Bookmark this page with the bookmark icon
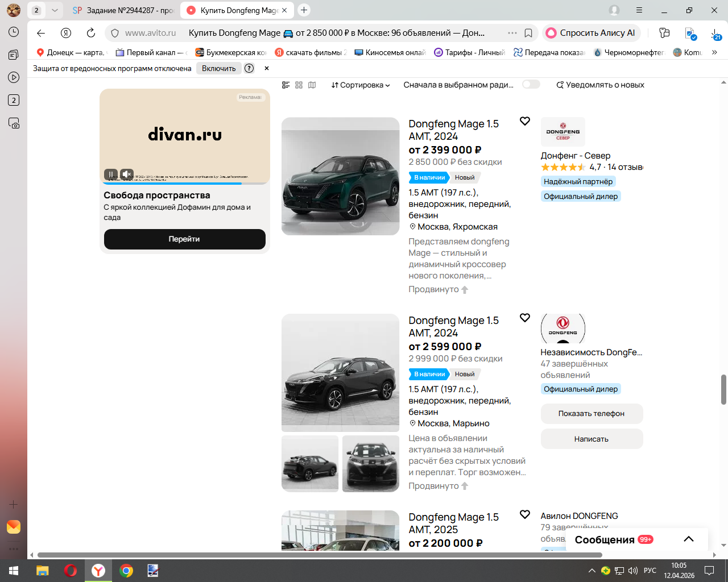Screen dimensions: 728x582 528,33
